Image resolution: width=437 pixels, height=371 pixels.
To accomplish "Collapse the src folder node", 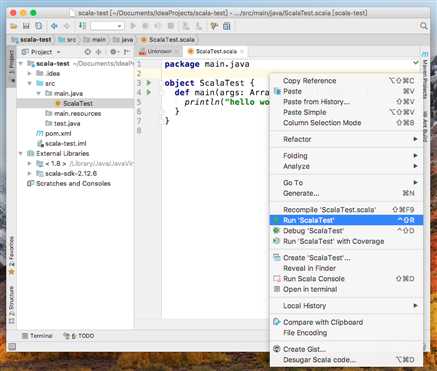I will click(x=30, y=83).
